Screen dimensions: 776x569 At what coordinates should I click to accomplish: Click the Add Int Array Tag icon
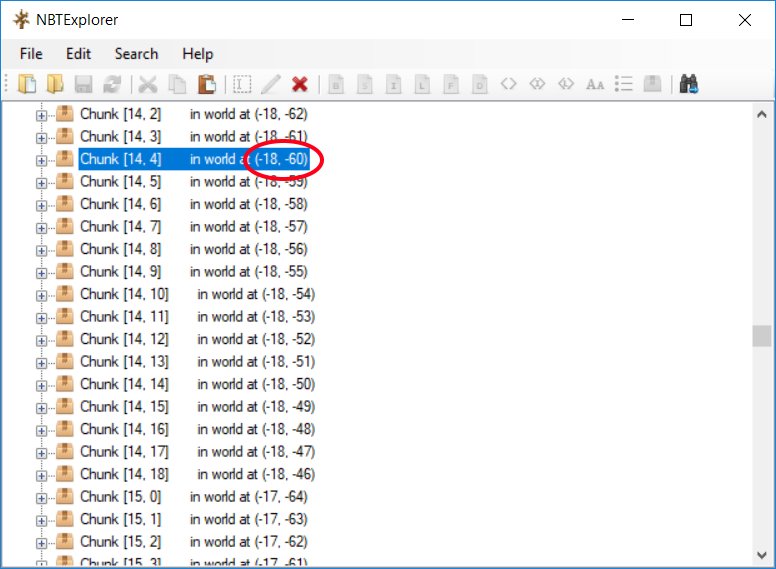point(537,84)
